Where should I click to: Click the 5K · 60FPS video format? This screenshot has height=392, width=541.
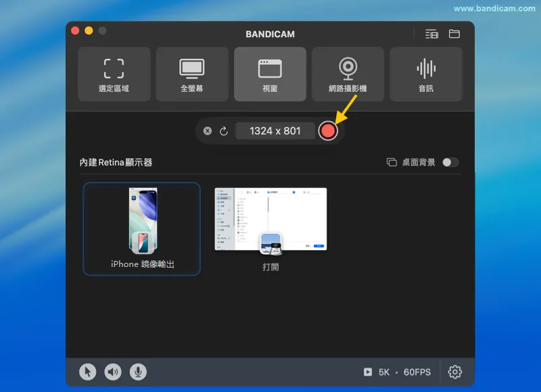pyautogui.click(x=404, y=372)
